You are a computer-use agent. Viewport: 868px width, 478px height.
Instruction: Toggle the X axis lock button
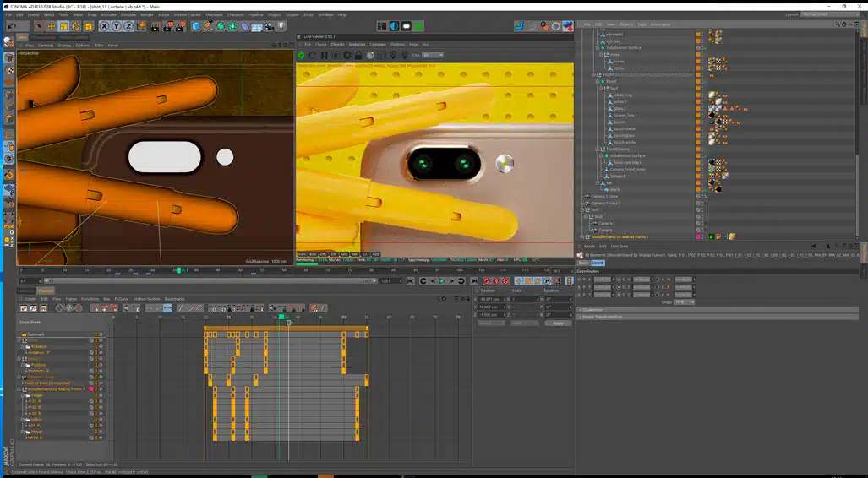[105, 26]
